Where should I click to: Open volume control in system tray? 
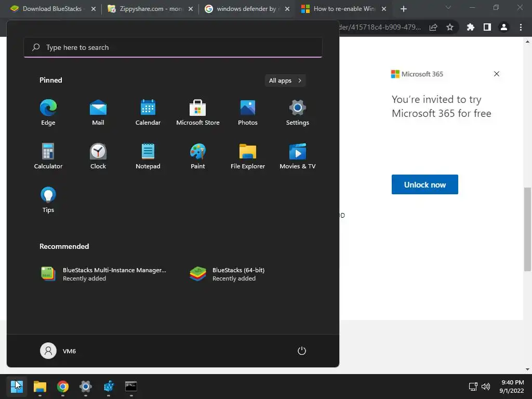click(486, 387)
